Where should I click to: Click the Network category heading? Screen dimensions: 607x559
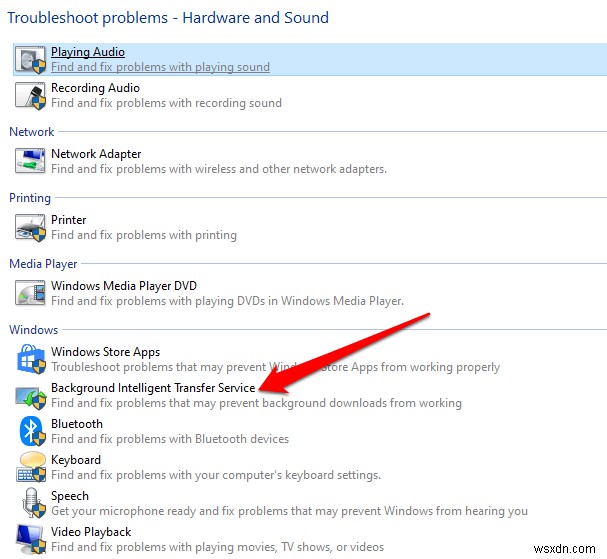(32, 132)
